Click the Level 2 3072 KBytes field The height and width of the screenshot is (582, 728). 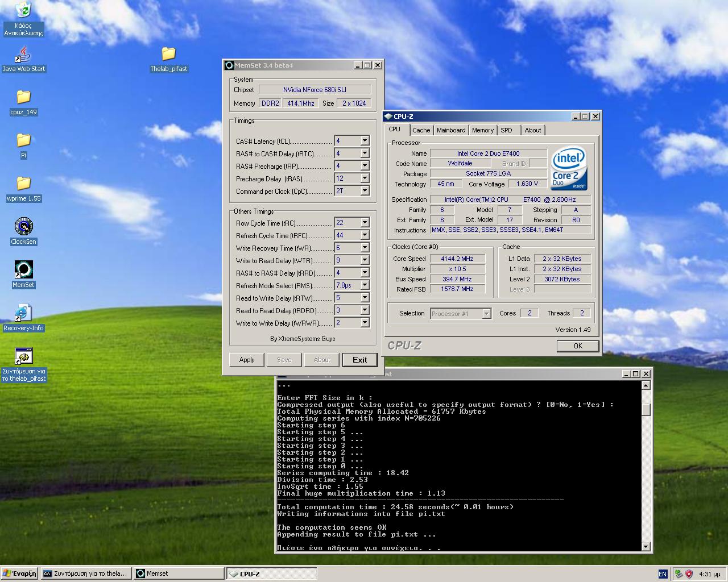[561, 279]
